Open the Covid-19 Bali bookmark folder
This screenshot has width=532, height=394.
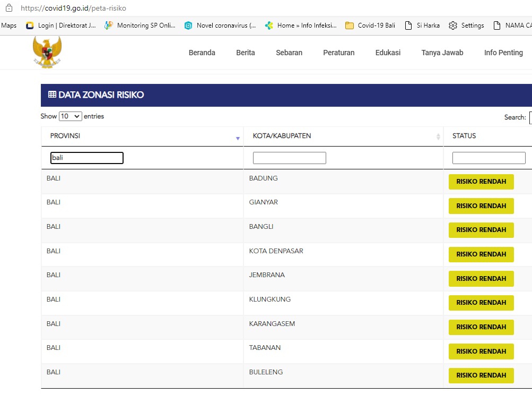point(370,25)
